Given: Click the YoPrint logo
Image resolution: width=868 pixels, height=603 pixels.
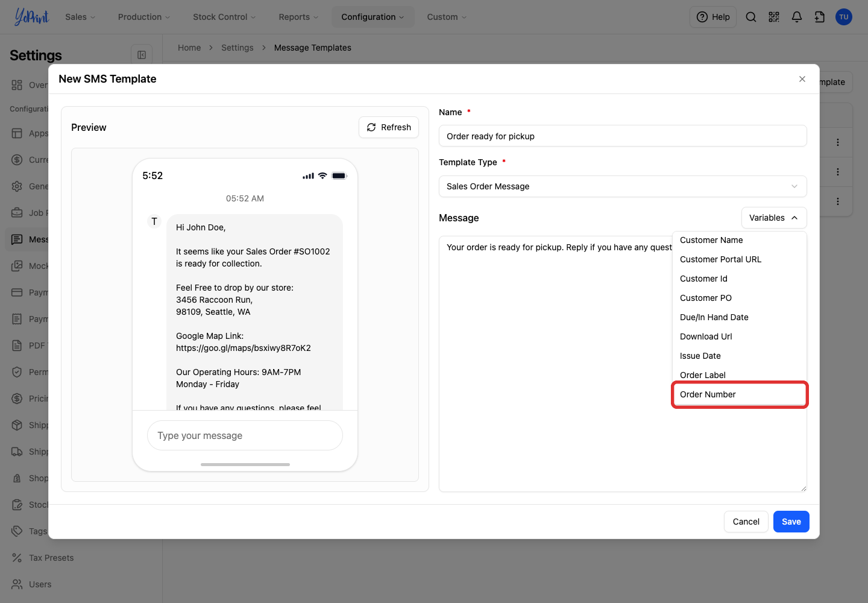Looking at the screenshot, I should pyautogui.click(x=31, y=17).
